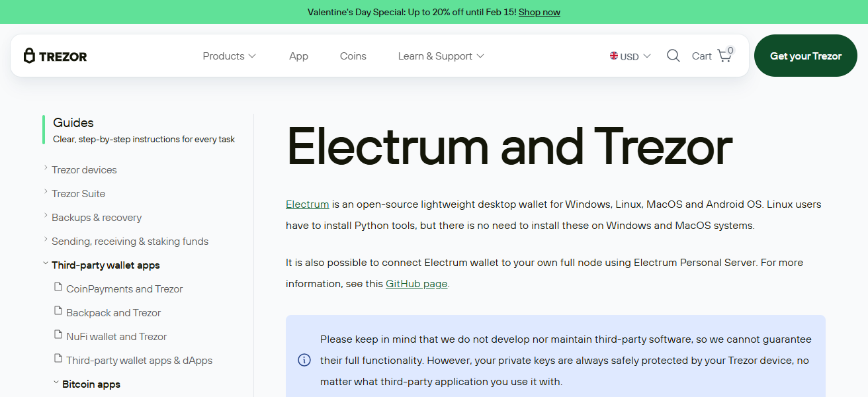Open the Products dropdown menu
Screen dimensions: 868x397
(x=229, y=56)
